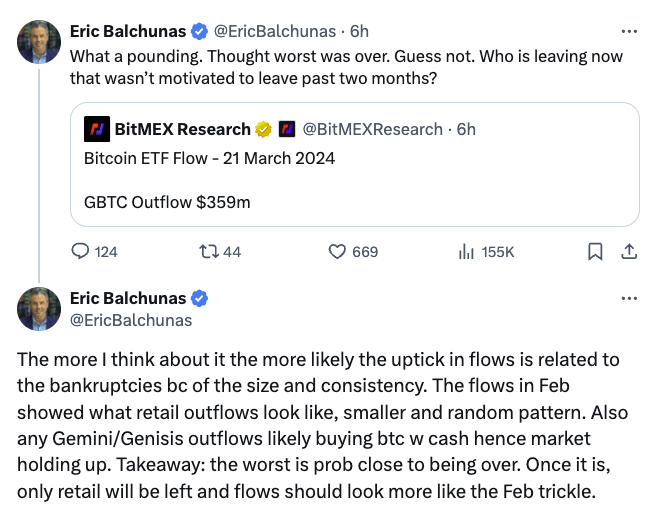Click Eric Balchunas avatar on the second tweet
Viewport: 655px width, 517px height.
tap(39, 309)
